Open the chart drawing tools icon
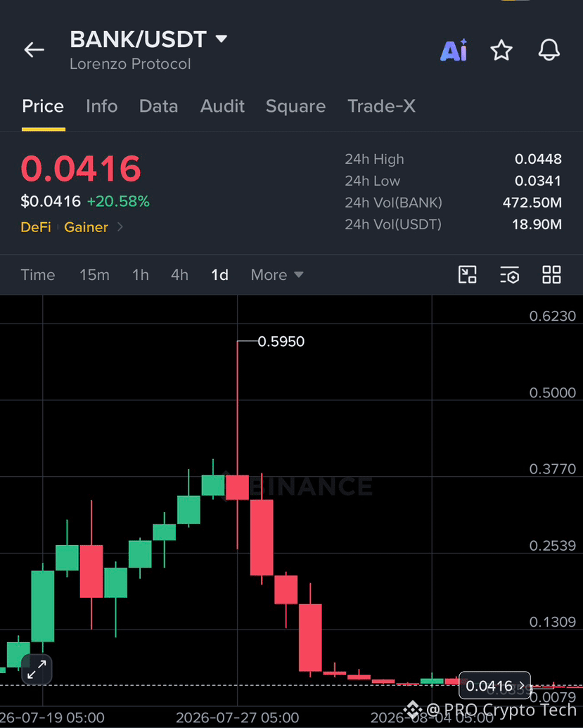This screenshot has width=583, height=728. (x=468, y=274)
